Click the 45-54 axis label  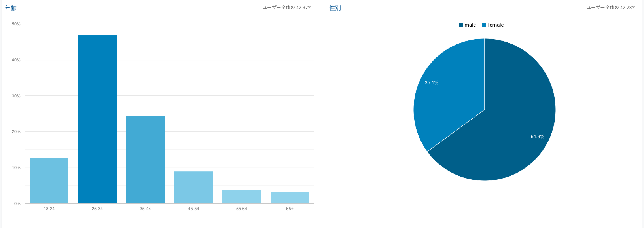tap(193, 209)
